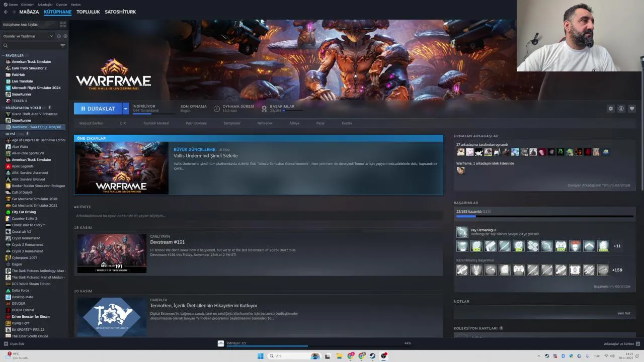Go back with the left arrow
The width and height of the screenshot is (644, 362).
(x=6, y=12)
